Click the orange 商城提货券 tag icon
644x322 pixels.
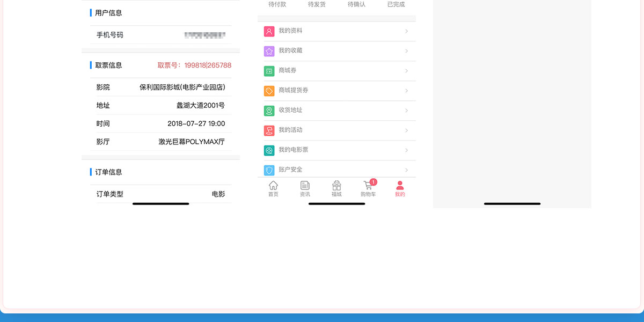click(x=269, y=91)
